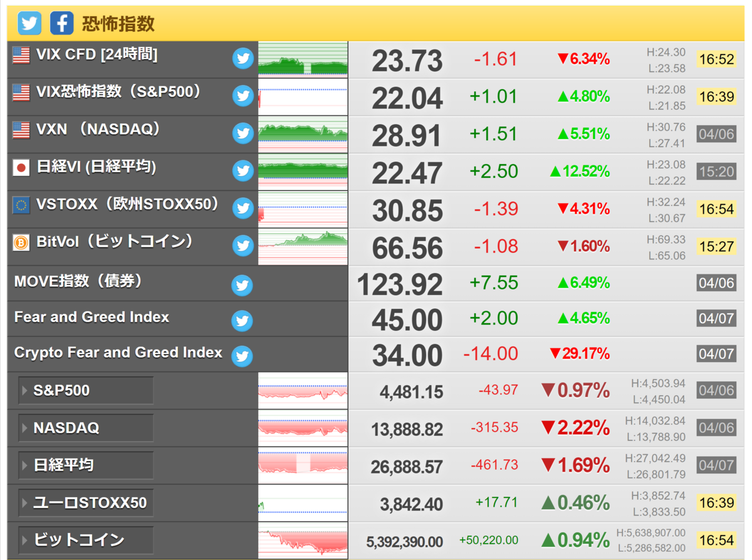Expand the 日経平均 row
The height and width of the screenshot is (560, 752).
click(x=86, y=465)
